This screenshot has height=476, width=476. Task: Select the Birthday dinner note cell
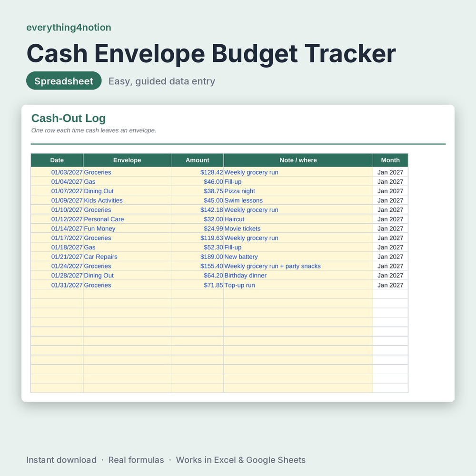pyautogui.click(x=298, y=276)
